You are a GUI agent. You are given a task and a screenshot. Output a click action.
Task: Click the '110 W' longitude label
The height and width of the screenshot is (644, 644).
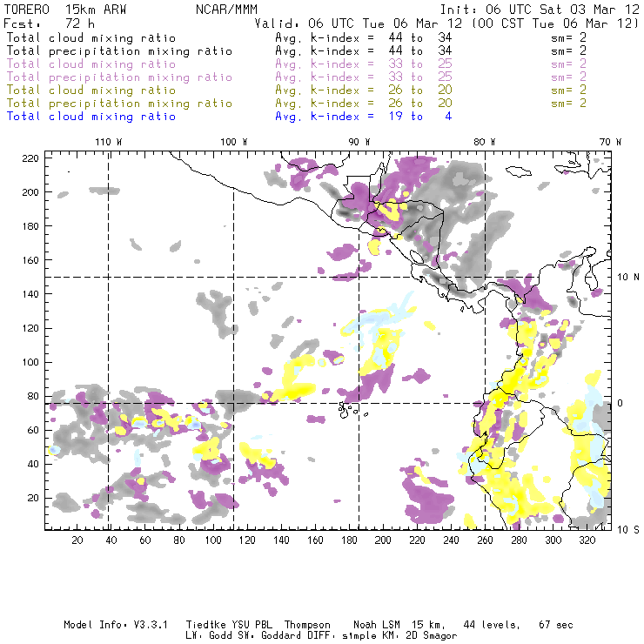coord(109,142)
